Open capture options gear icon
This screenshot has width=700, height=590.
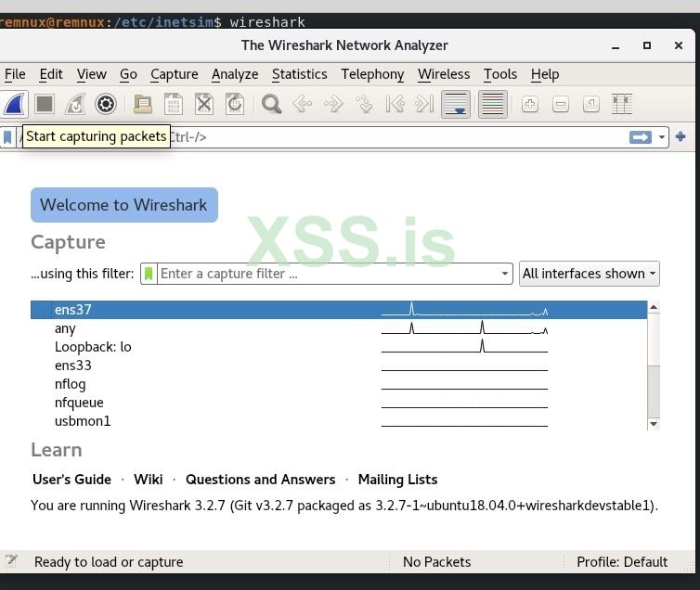106,104
